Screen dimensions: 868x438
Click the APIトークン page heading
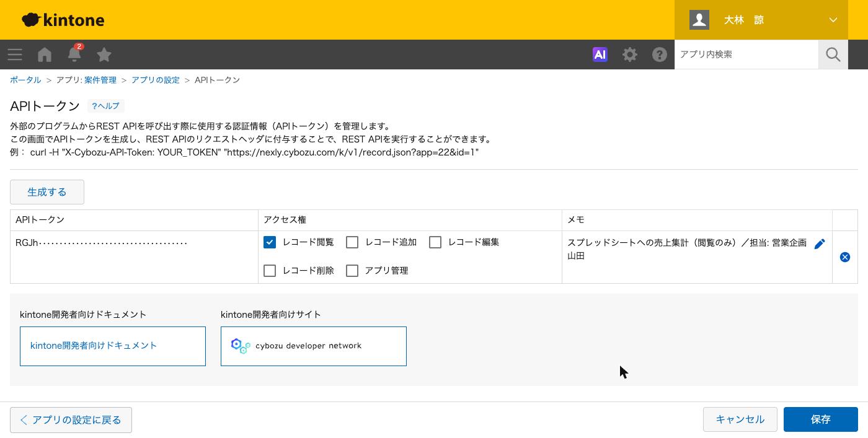coord(45,106)
